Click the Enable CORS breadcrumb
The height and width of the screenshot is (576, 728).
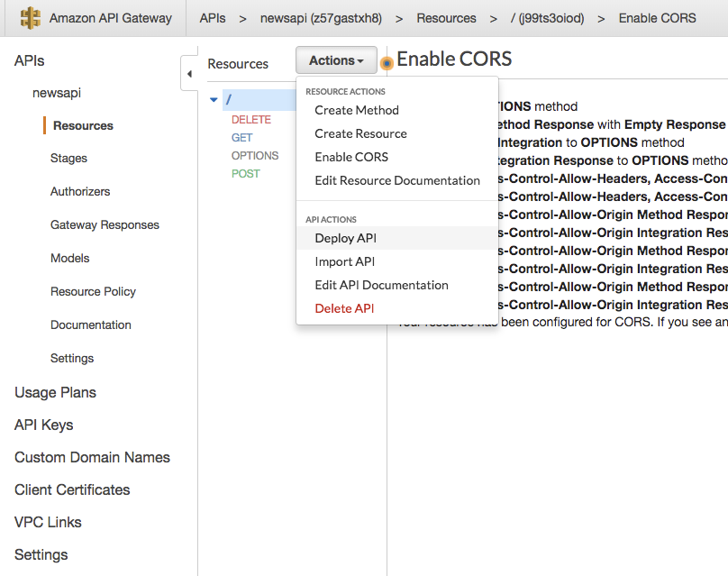click(658, 18)
